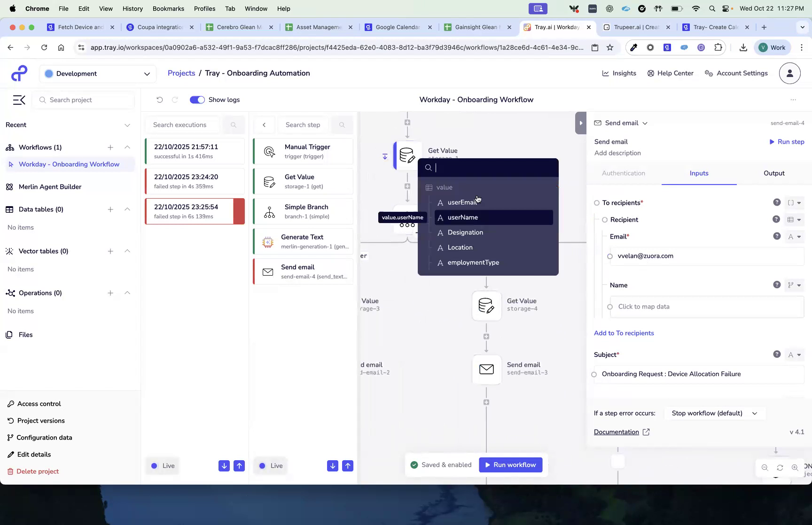Click the Run workflow button
This screenshot has width=812, height=525.
(510, 465)
